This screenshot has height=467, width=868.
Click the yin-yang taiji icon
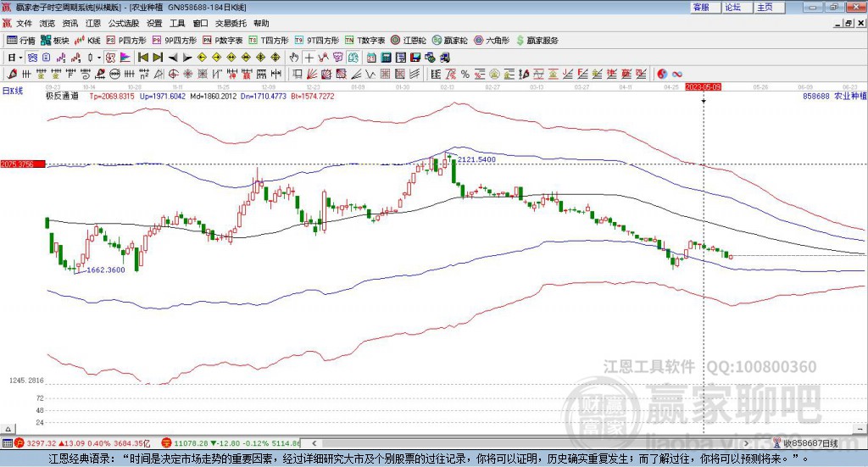pos(662,74)
